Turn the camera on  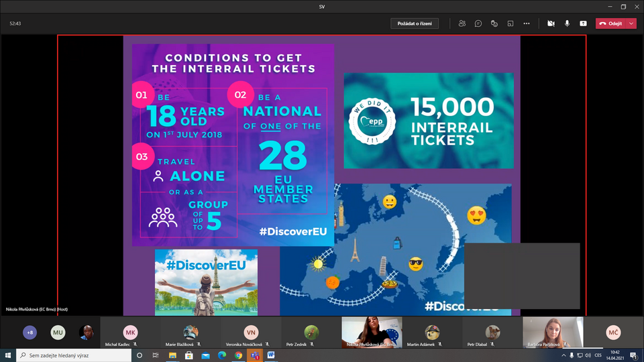551,23
